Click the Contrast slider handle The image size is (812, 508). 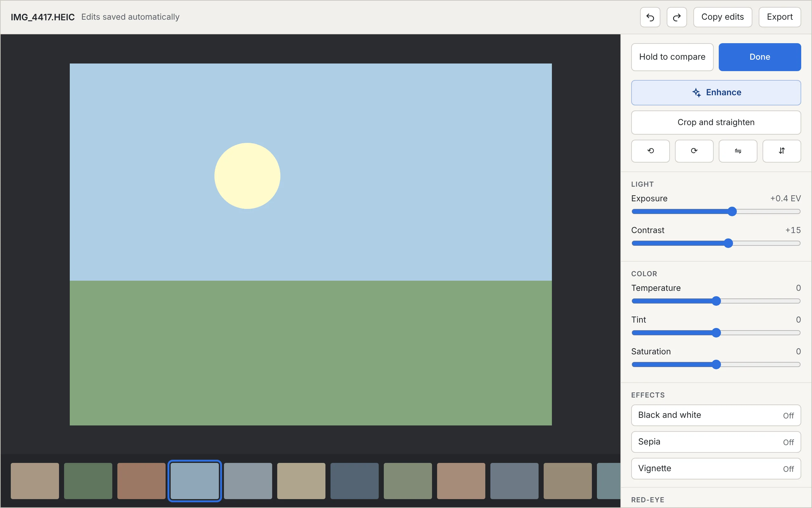(728, 243)
